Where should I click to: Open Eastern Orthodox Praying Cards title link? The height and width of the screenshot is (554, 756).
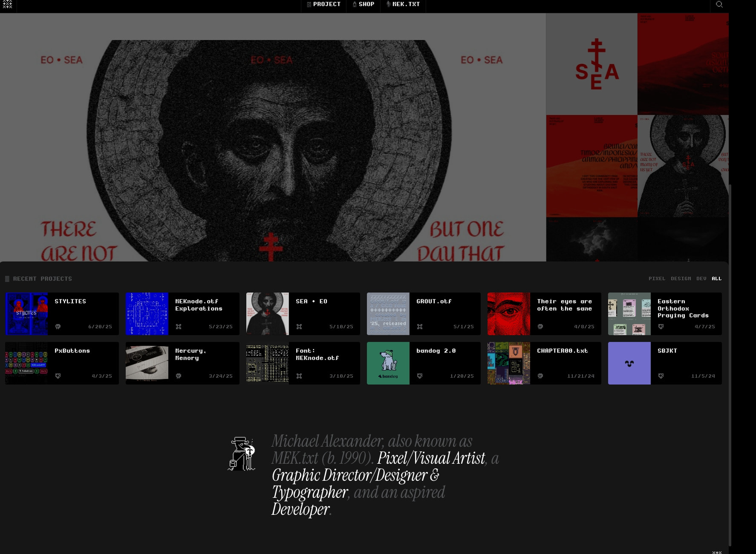(683, 308)
